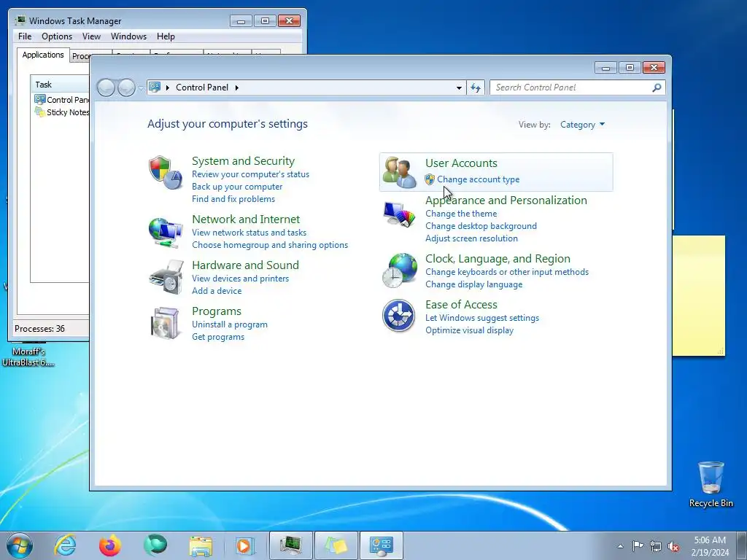
Task: Click refresh button next to address bar
Action: 476,87
